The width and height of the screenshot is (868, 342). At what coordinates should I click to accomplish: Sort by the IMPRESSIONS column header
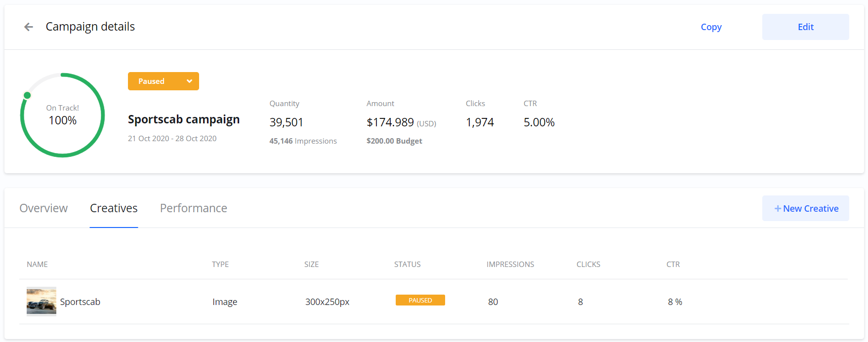tap(510, 265)
